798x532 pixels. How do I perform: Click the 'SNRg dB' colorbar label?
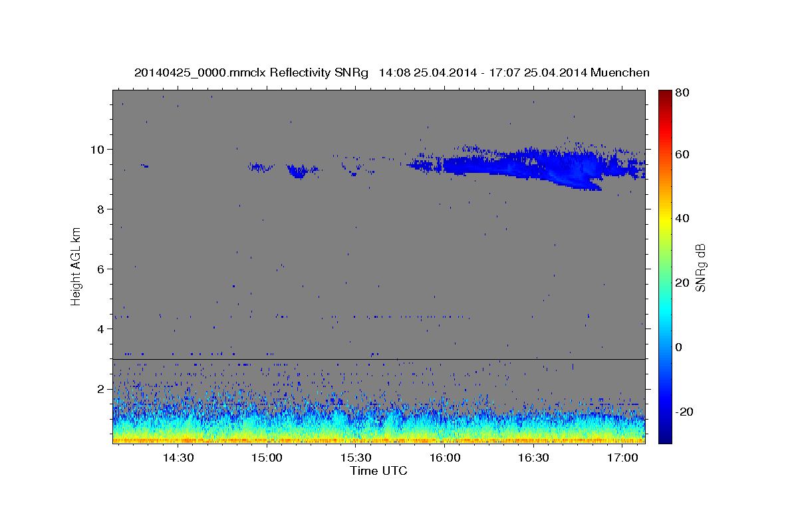[700, 267]
